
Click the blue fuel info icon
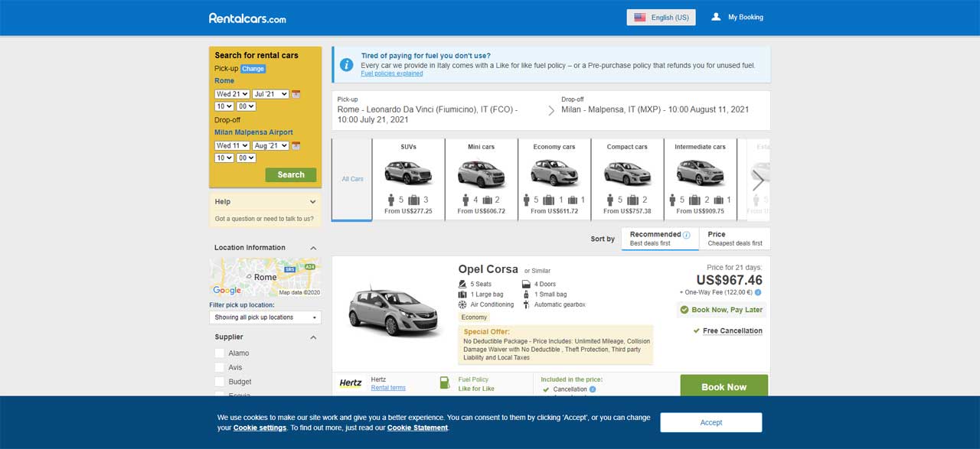[x=347, y=64]
